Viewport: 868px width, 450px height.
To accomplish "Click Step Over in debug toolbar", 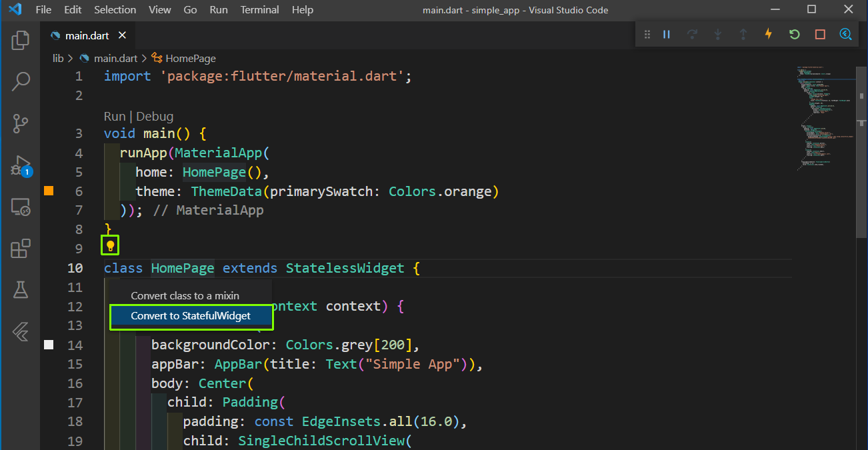I will [x=692, y=35].
